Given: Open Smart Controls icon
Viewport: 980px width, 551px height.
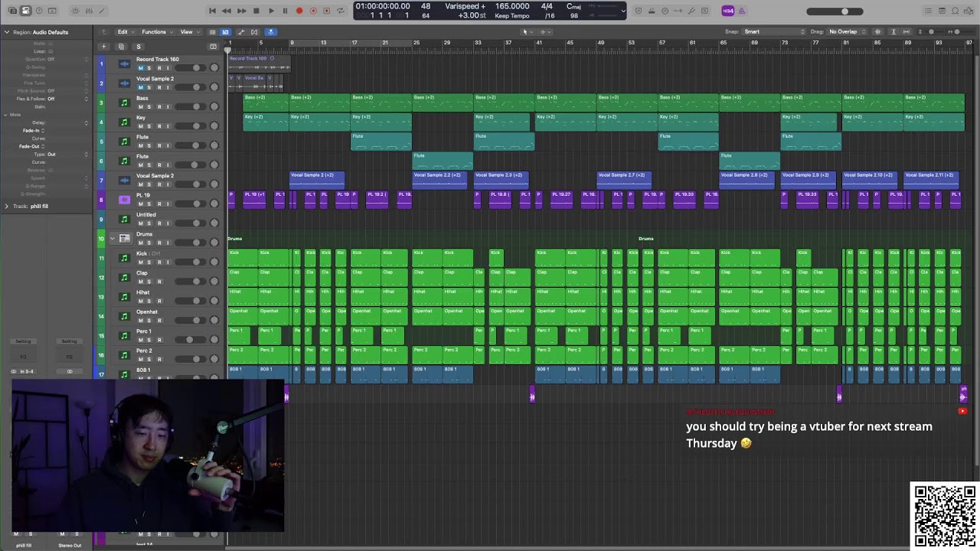Looking at the screenshot, I should pos(75,11).
